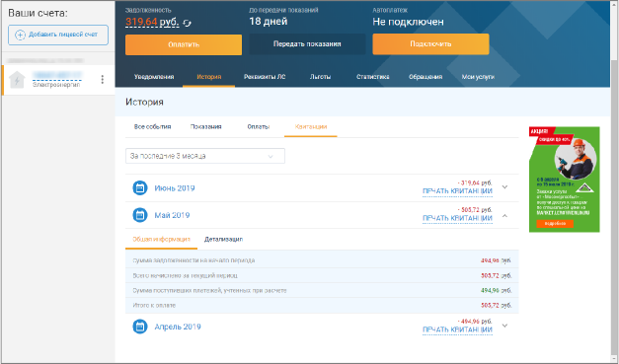619x364 pixels.
Task: Click the Сумма поступивших платежей row
Action: click(x=322, y=291)
